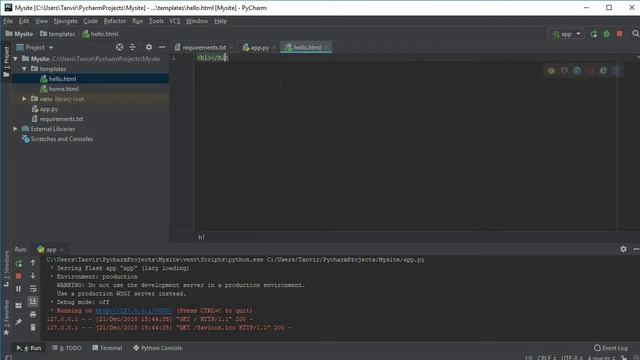Open Run panel settings gear
This screenshot has width=640, height=360.
coord(623,249)
